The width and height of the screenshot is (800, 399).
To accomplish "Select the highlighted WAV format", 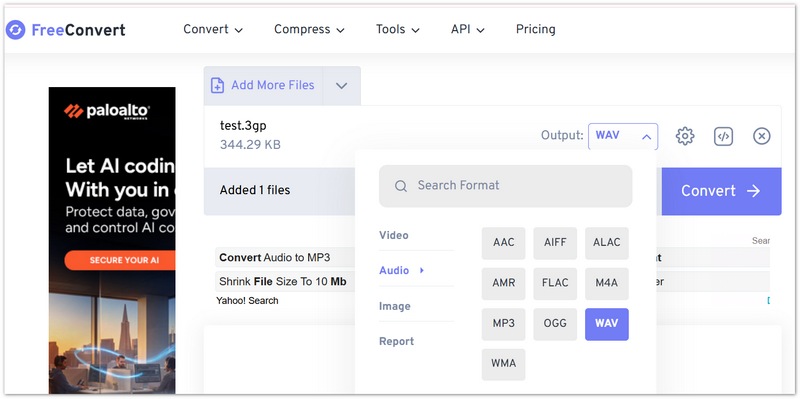I will [607, 324].
